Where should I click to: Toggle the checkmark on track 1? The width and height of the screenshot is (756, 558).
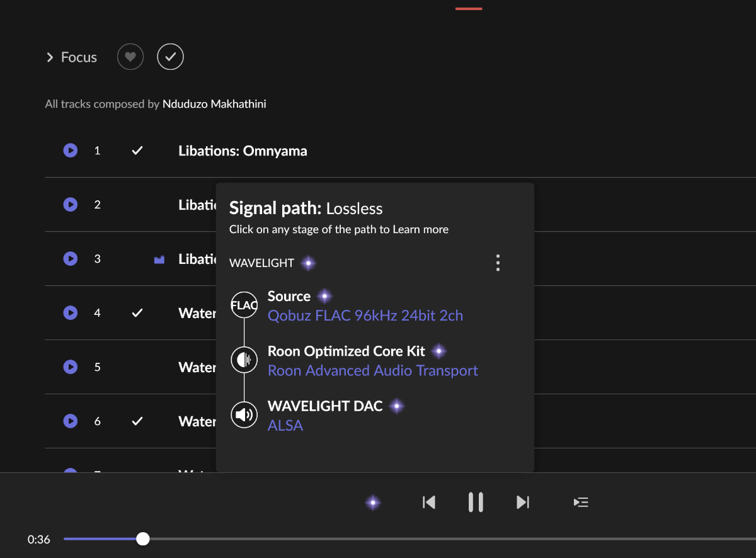tap(137, 151)
